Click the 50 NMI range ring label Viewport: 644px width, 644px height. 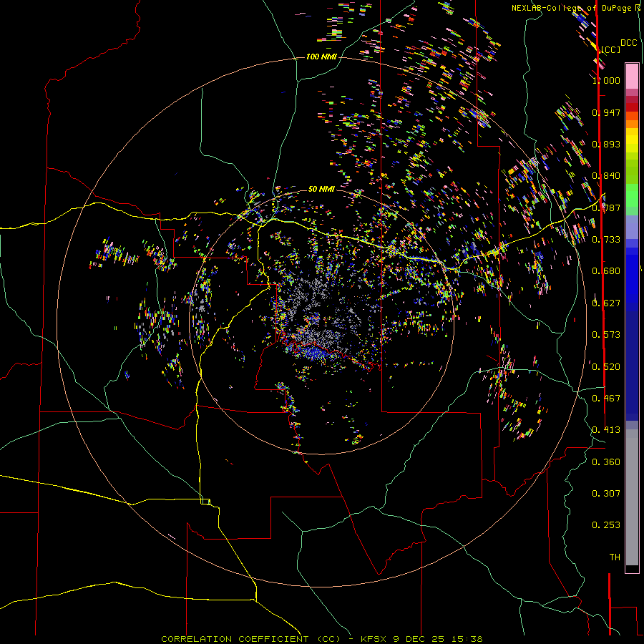click(x=321, y=189)
